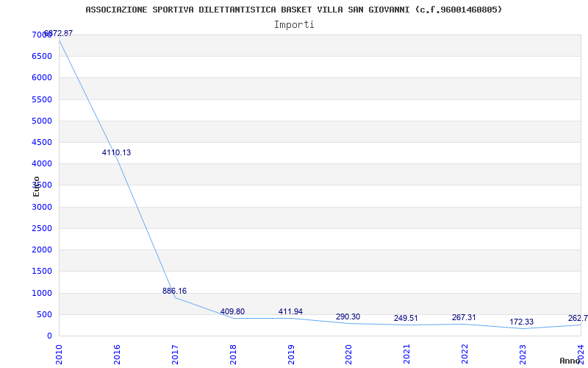The image size is (588, 368).
Task: Click the 2010 x-axis label
Action: pos(59,354)
